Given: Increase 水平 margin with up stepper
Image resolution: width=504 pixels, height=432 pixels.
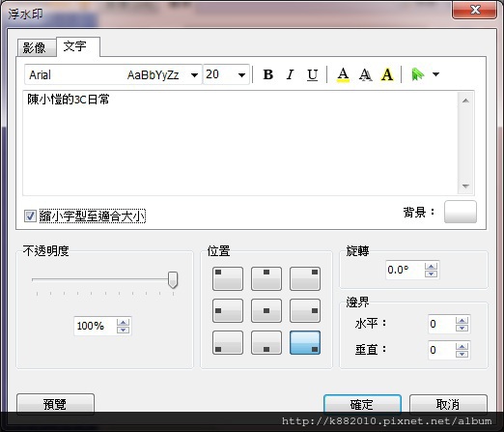Looking at the screenshot, I should (x=462, y=320).
